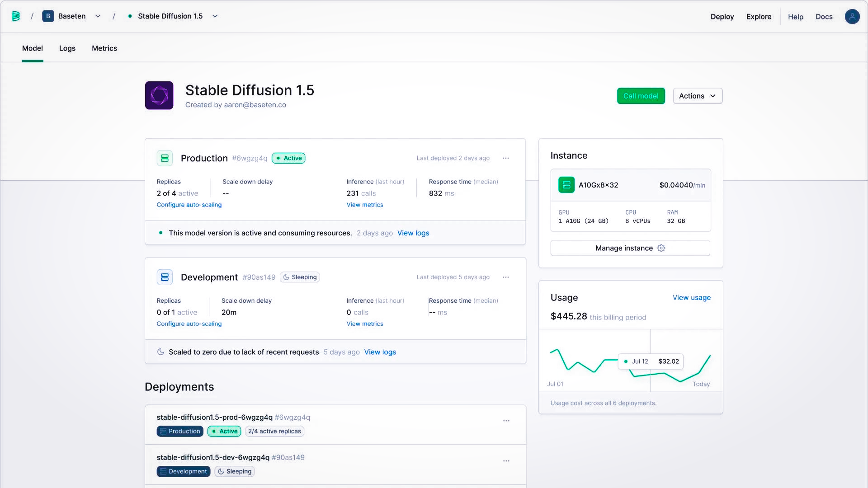Expand the Stable Diffusion 1.5 model dropdown
The width and height of the screenshot is (868, 488).
tap(215, 16)
